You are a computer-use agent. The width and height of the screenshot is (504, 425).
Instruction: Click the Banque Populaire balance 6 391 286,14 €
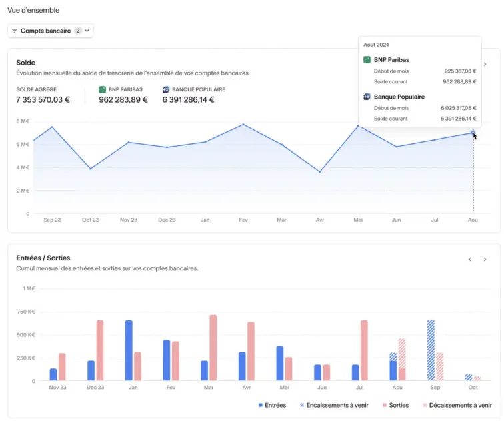pos(189,100)
